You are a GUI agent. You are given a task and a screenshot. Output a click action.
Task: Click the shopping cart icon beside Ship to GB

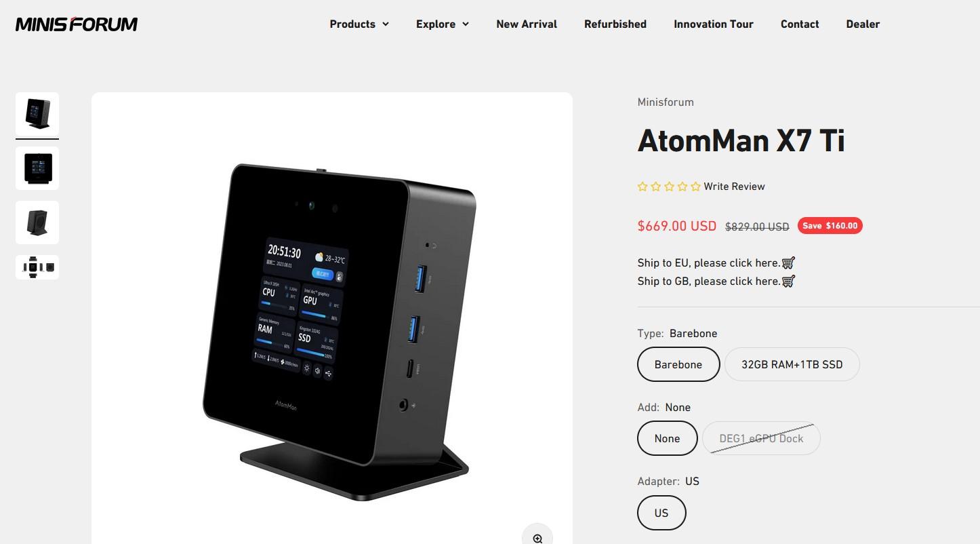788,281
